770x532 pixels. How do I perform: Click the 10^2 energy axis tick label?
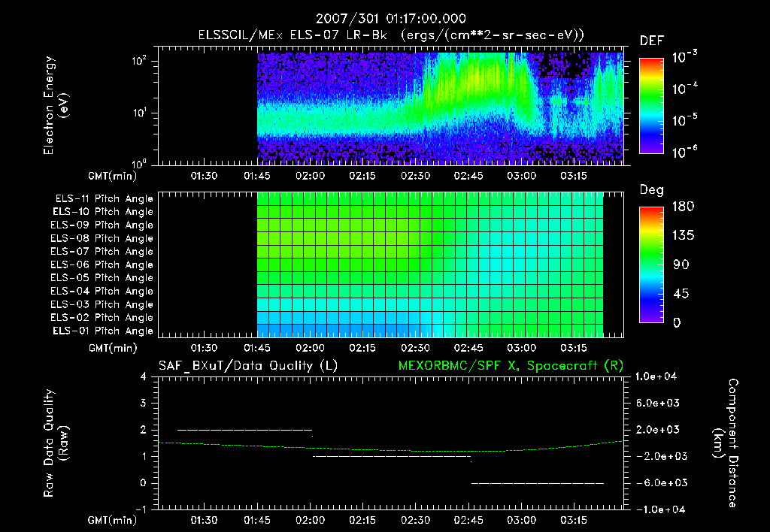139,62
